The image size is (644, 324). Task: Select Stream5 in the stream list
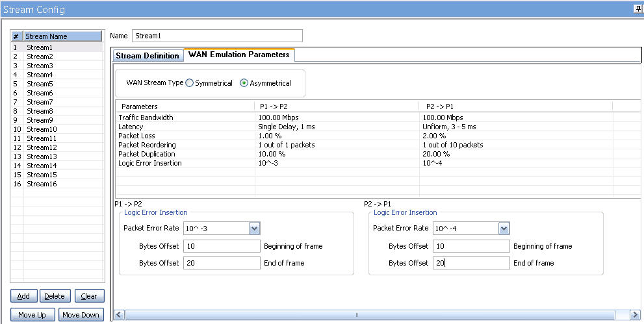tap(57, 84)
